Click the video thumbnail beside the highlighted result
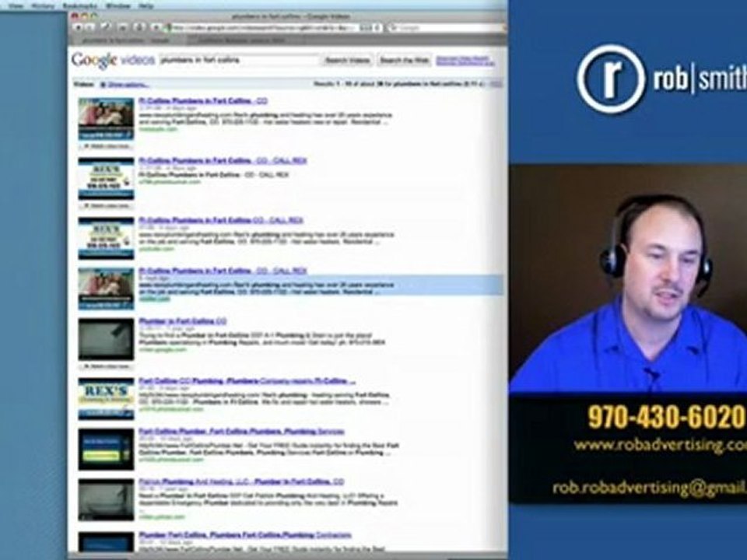The height and width of the screenshot is (560, 747). 107,289
